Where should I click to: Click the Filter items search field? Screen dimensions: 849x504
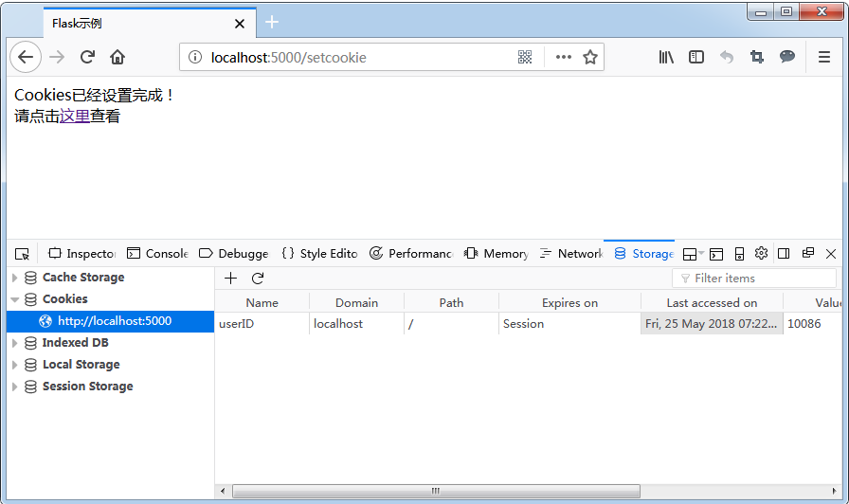pyautogui.click(x=758, y=279)
